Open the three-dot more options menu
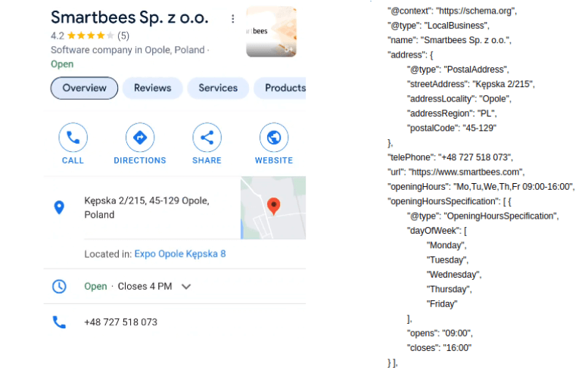588x376 pixels. point(233,19)
